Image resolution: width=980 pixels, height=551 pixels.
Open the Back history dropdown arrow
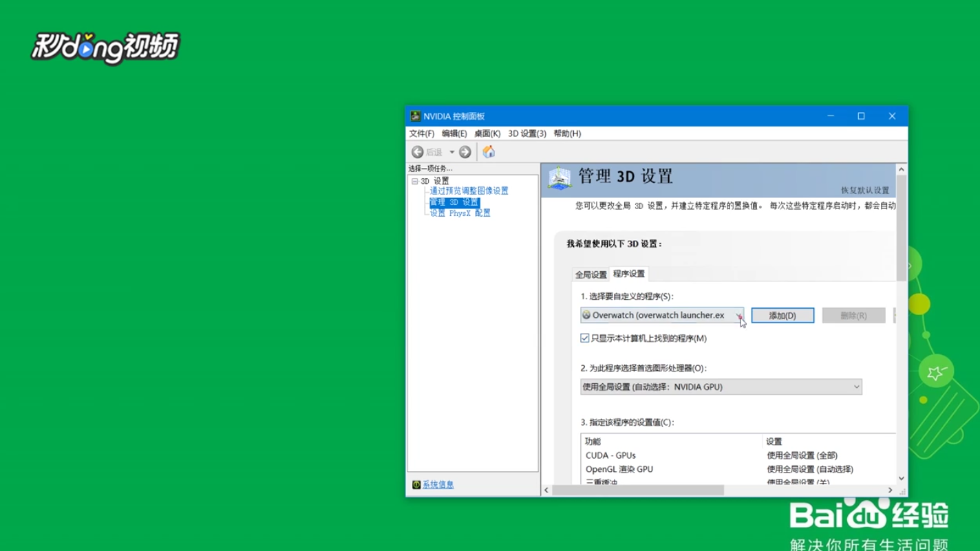(451, 152)
